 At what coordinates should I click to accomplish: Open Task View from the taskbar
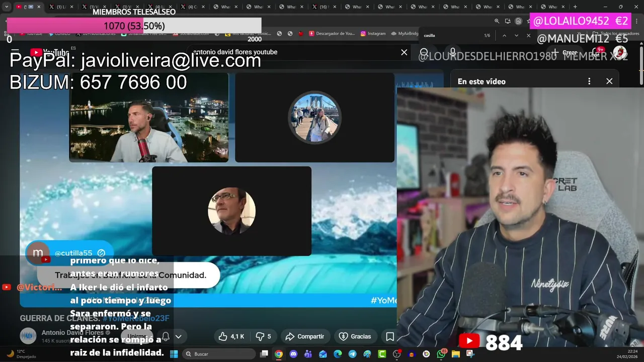point(264,354)
